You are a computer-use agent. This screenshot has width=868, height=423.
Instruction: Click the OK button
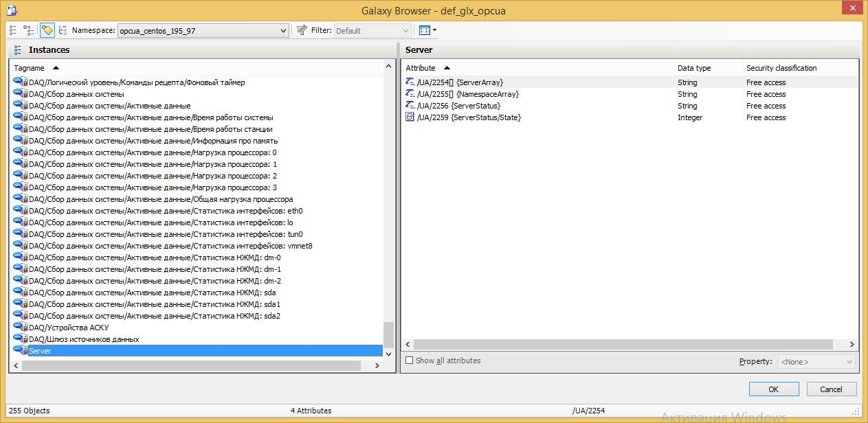[773, 389]
